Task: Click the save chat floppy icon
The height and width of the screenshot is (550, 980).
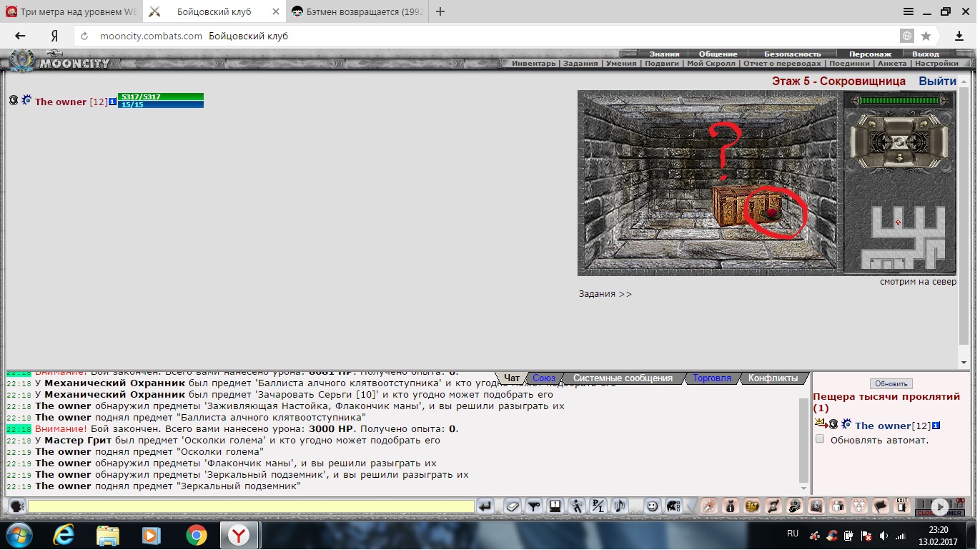Action: point(555,506)
